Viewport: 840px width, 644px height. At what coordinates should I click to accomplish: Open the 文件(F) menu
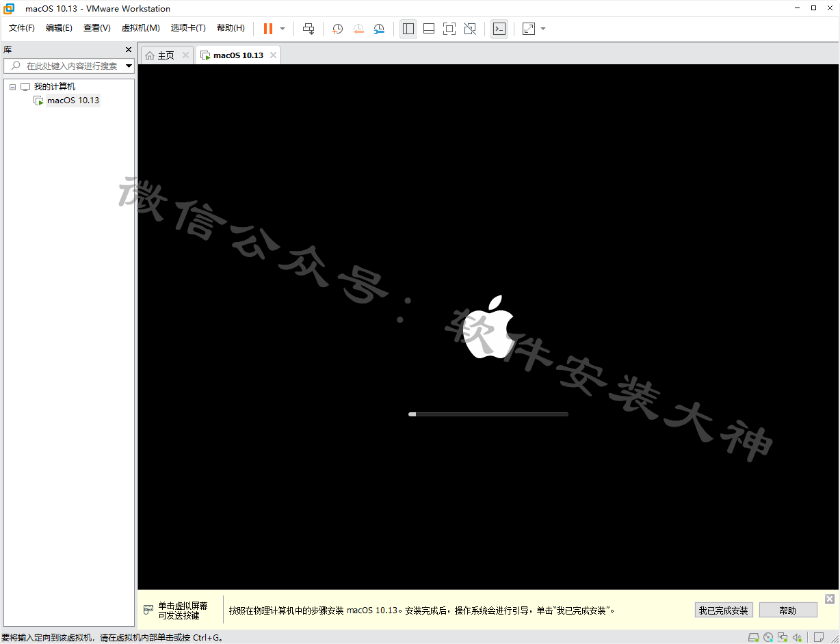22,28
